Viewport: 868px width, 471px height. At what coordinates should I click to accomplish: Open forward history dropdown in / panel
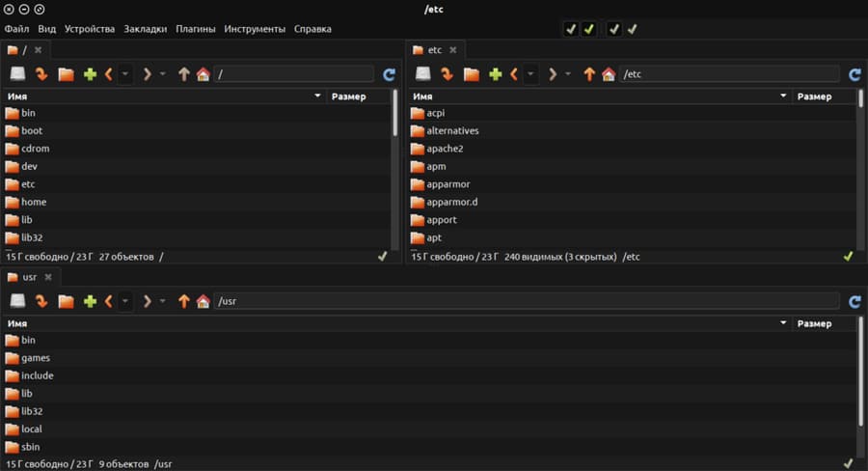[x=163, y=73]
